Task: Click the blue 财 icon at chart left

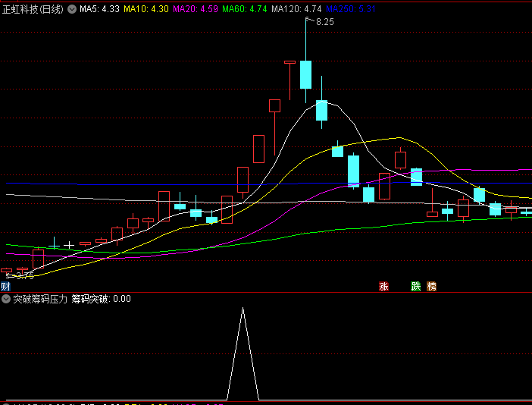Action: pyautogui.click(x=5, y=286)
